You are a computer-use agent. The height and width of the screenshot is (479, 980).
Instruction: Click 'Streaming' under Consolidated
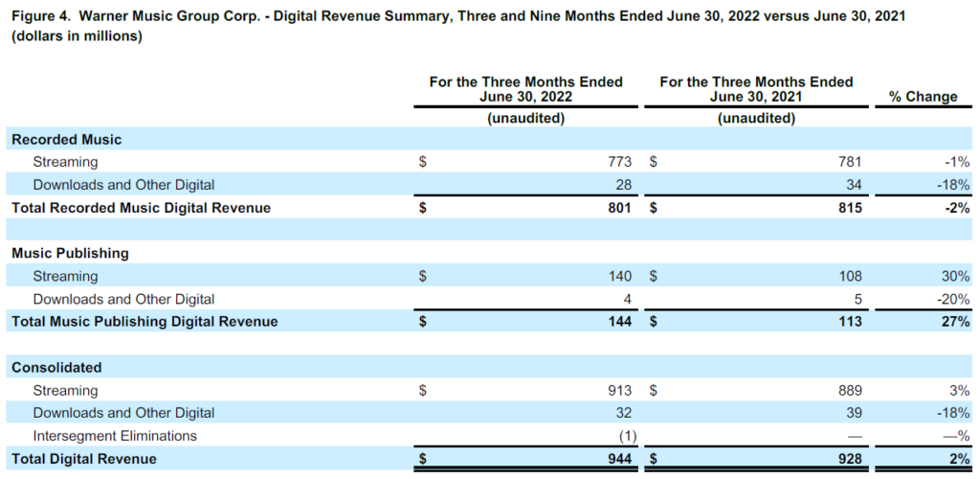point(66,390)
